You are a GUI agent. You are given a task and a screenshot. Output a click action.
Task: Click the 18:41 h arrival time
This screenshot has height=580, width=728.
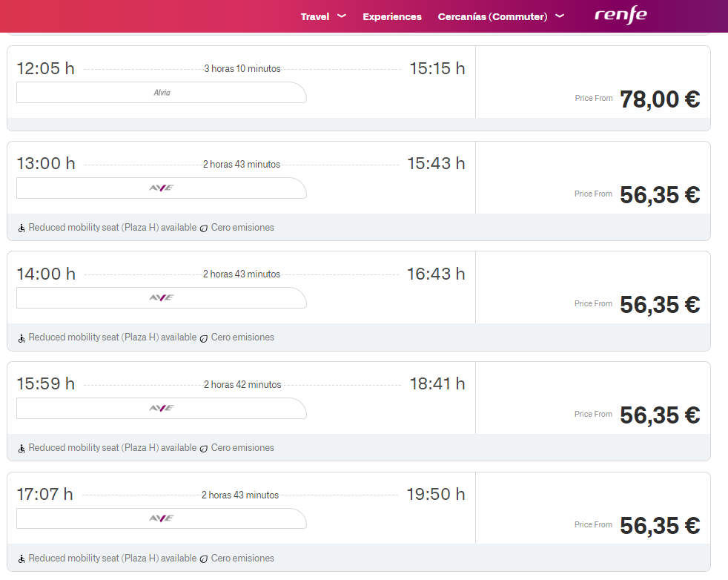[437, 383]
